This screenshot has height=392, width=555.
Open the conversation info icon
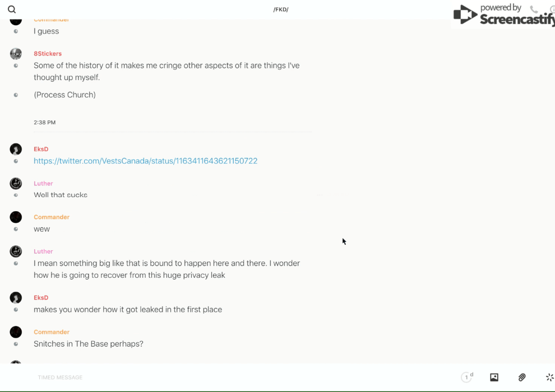click(552, 10)
